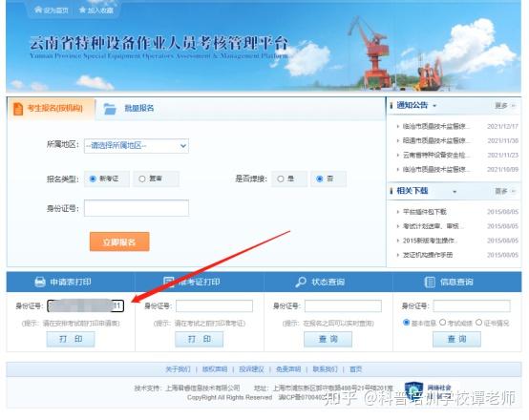Click 打印 button under 准考证打印
The image size is (529, 420).
[x=199, y=339]
